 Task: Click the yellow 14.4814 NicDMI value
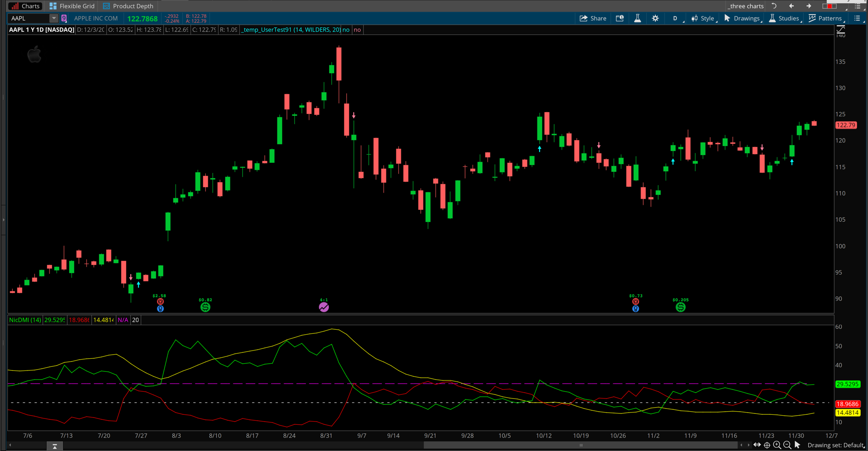click(x=103, y=320)
